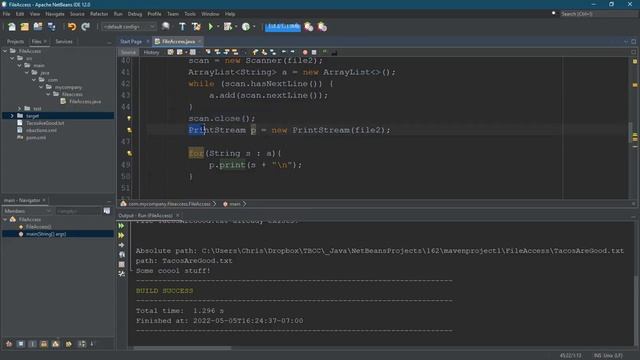This screenshot has width=640, height=360.
Task: Open the File menu
Action: pos(7,14)
